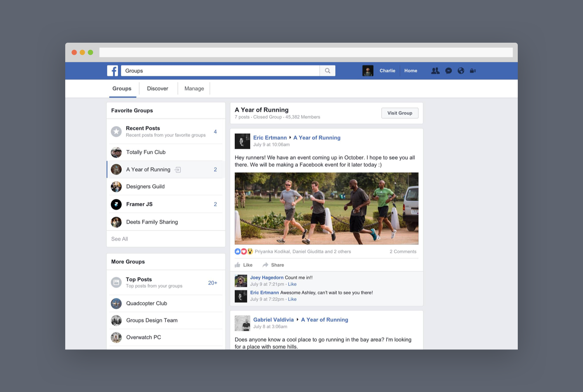Switch to the Discover tab
583x392 pixels.
pos(157,88)
